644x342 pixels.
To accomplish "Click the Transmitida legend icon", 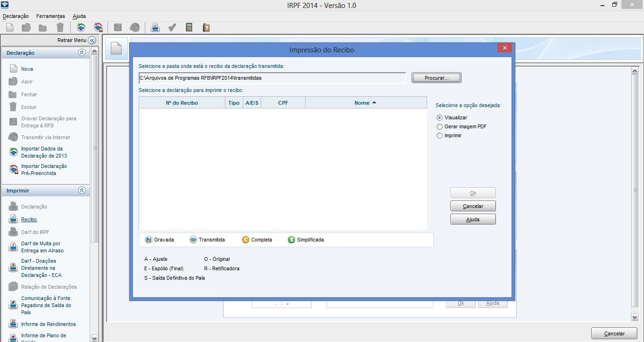I will [x=193, y=240].
